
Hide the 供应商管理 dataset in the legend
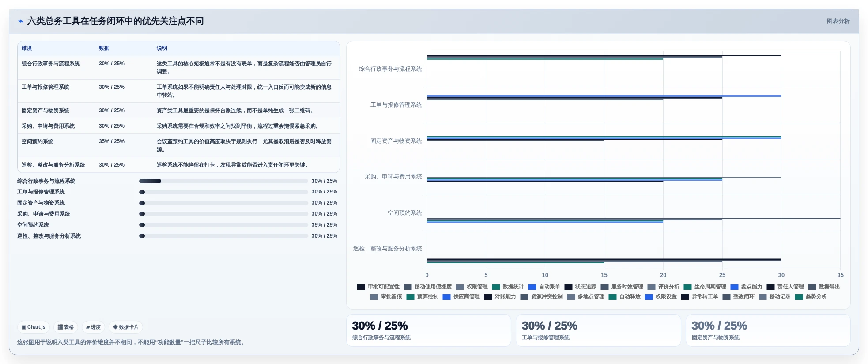point(461,297)
